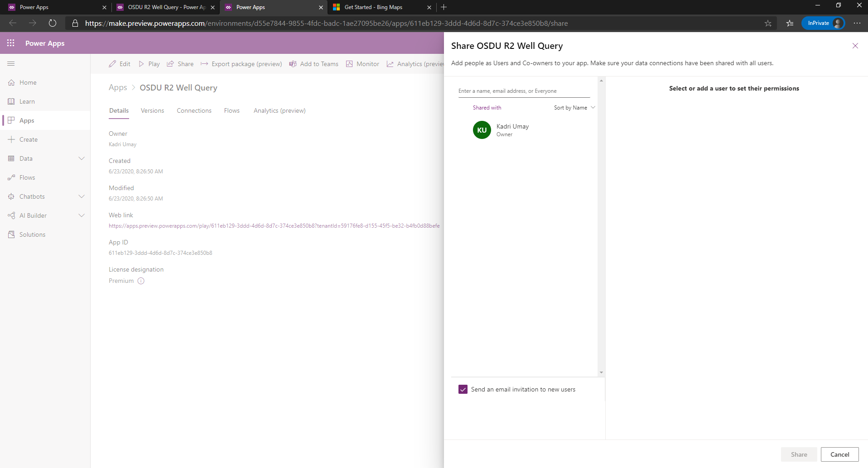
Task: Click Add to Teams
Action: [314, 64]
